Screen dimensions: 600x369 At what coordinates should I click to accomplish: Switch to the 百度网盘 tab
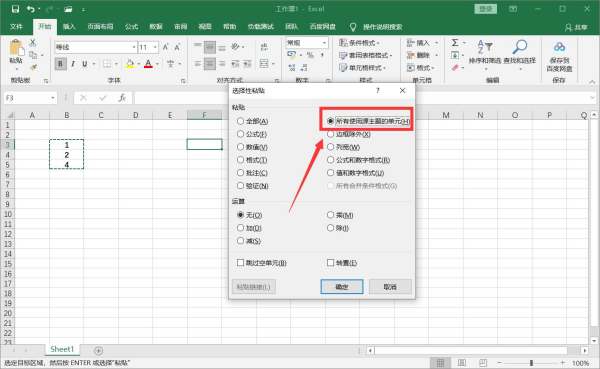(x=323, y=27)
